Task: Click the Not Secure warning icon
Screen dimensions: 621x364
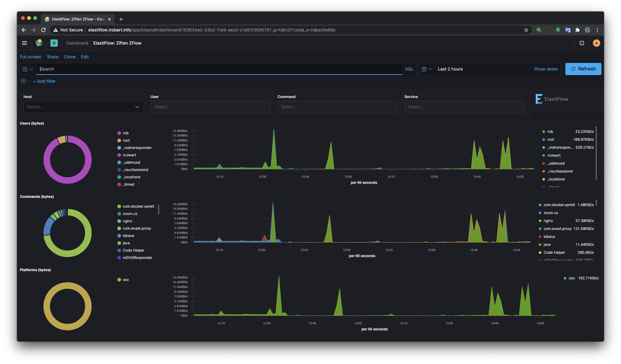Action: pos(56,30)
